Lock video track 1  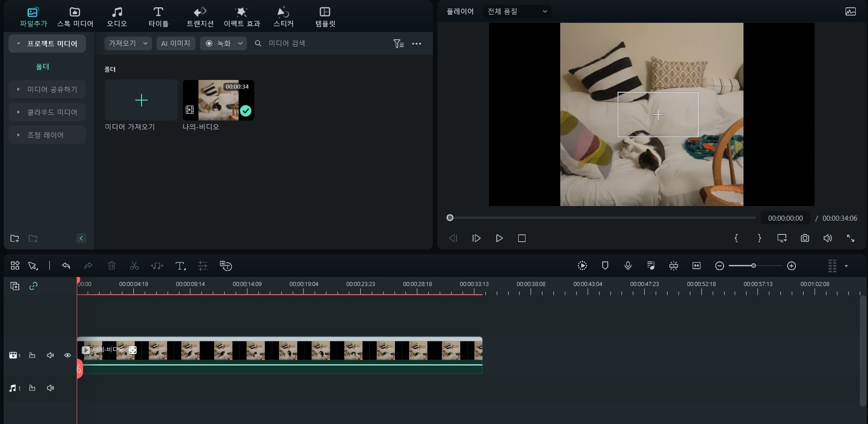(x=32, y=355)
